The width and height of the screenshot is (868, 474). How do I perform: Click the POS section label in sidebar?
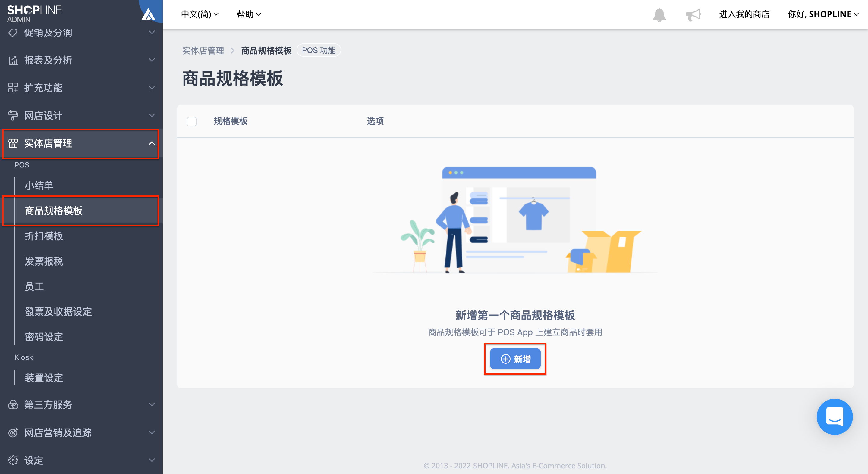pyautogui.click(x=22, y=165)
